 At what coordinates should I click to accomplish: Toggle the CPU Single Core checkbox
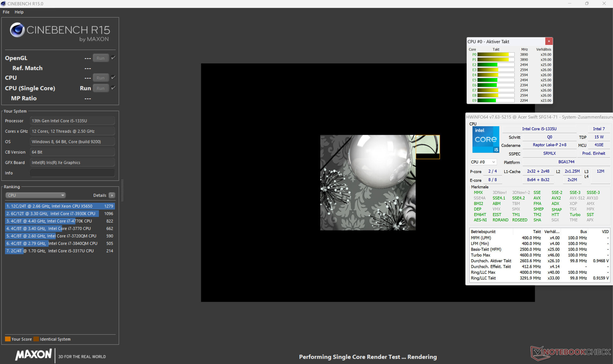pyautogui.click(x=113, y=88)
